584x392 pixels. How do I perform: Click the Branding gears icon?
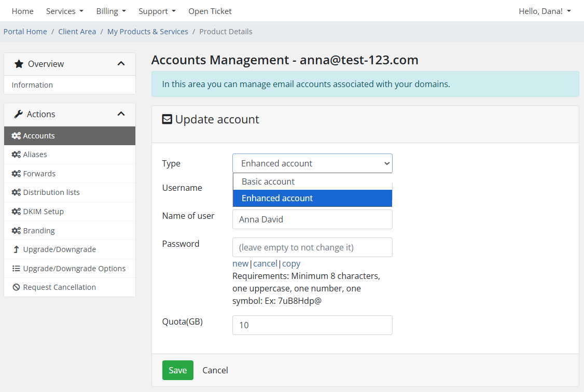(x=16, y=231)
